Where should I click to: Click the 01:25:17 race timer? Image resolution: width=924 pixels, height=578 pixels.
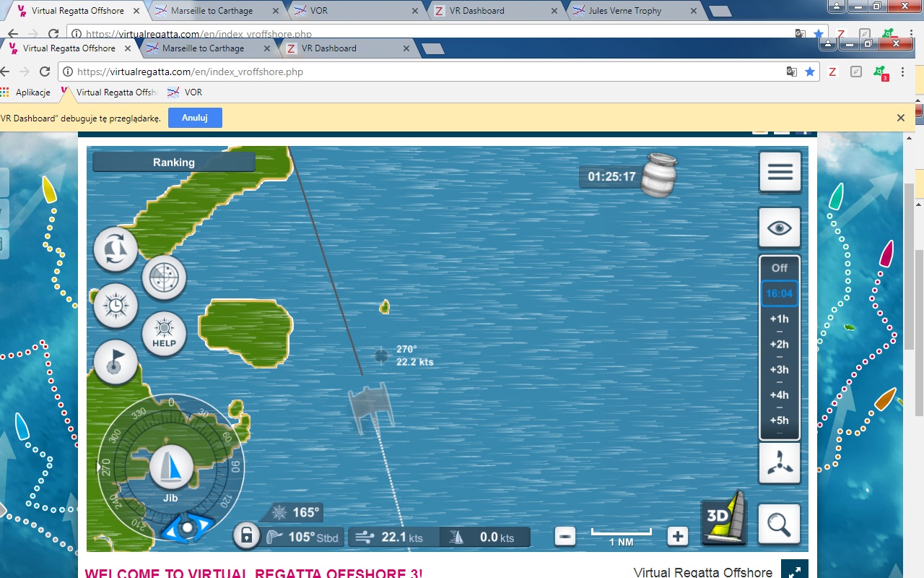coord(611,176)
